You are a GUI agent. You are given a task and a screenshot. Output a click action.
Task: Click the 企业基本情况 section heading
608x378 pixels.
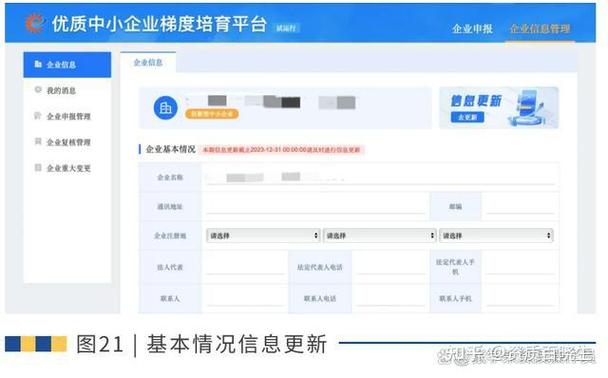coord(170,149)
